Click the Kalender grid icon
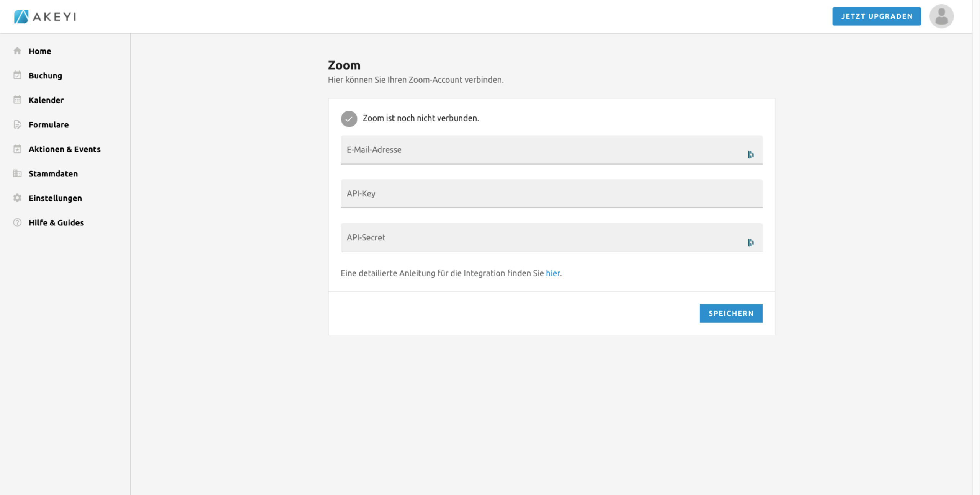This screenshot has width=980, height=495. [x=17, y=100]
